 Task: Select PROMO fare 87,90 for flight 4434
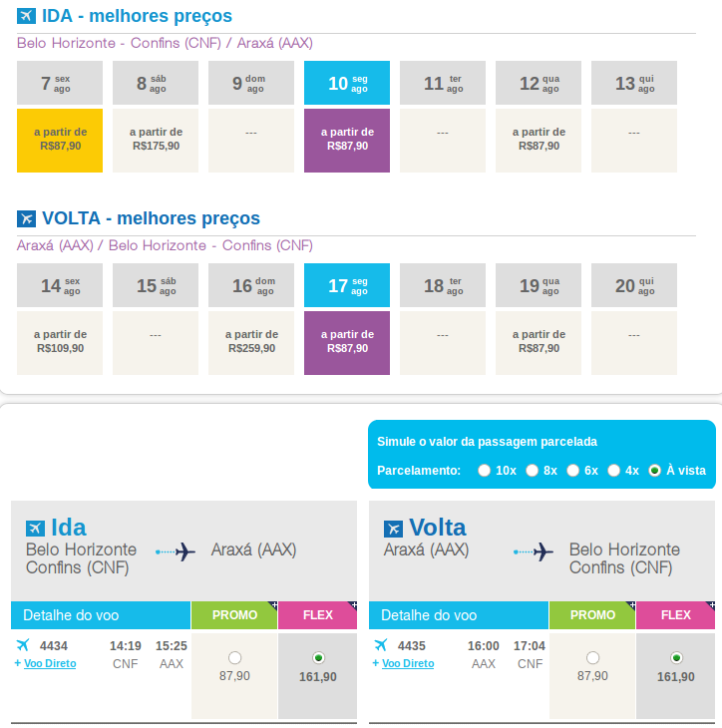pyautogui.click(x=234, y=658)
